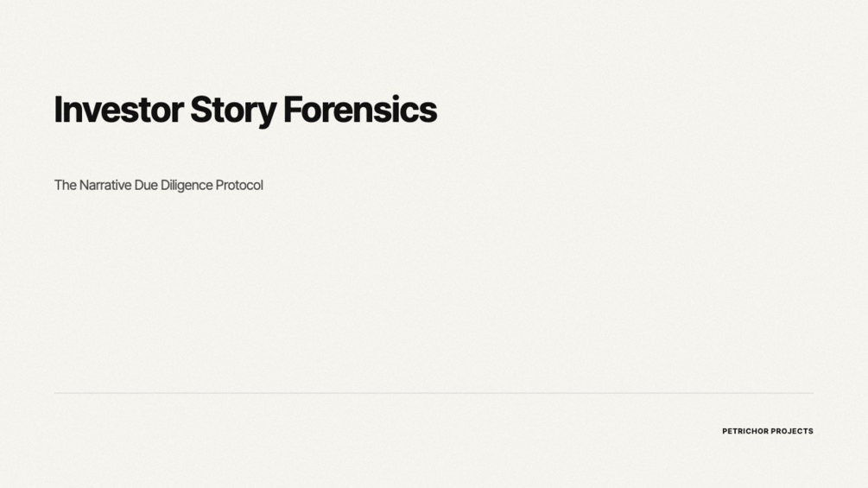This screenshot has height=488, width=868.
Task: Click the word "Forensics" in the title
Action: [x=359, y=111]
